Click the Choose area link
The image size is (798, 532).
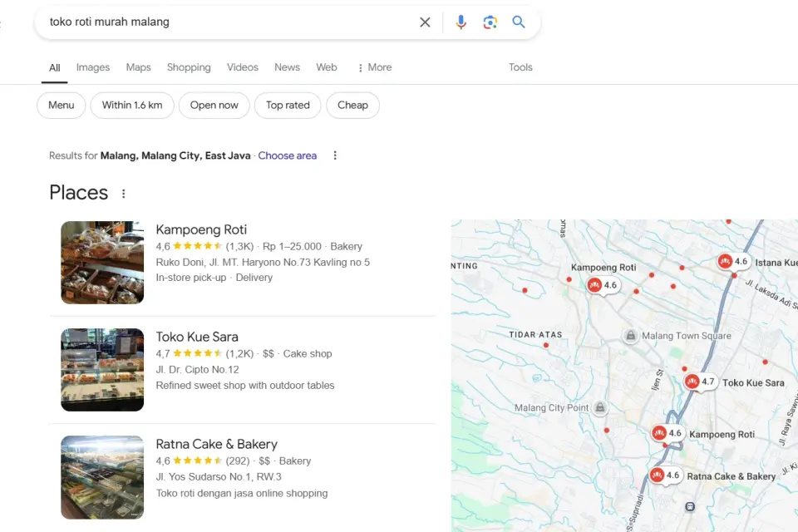pyautogui.click(x=287, y=155)
